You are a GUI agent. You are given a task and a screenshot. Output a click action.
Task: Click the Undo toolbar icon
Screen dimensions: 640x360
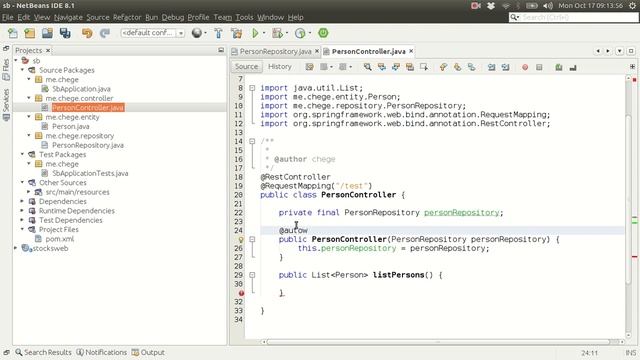(87, 33)
